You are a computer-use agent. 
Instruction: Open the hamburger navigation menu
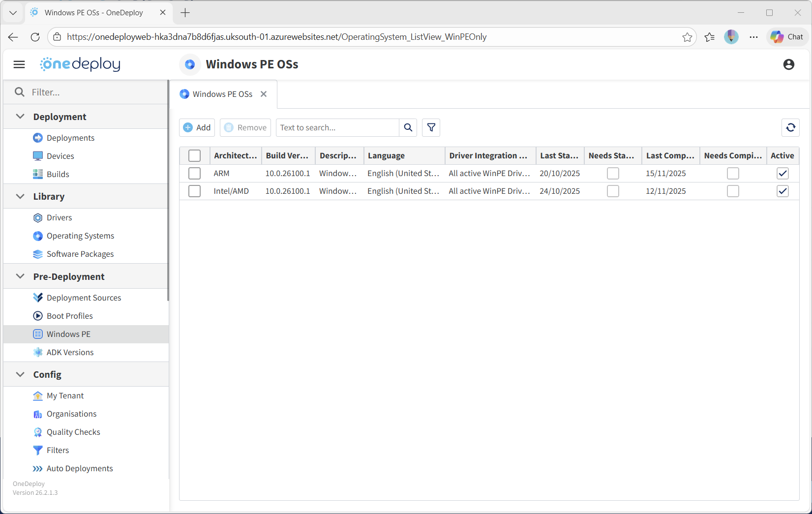coord(19,64)
